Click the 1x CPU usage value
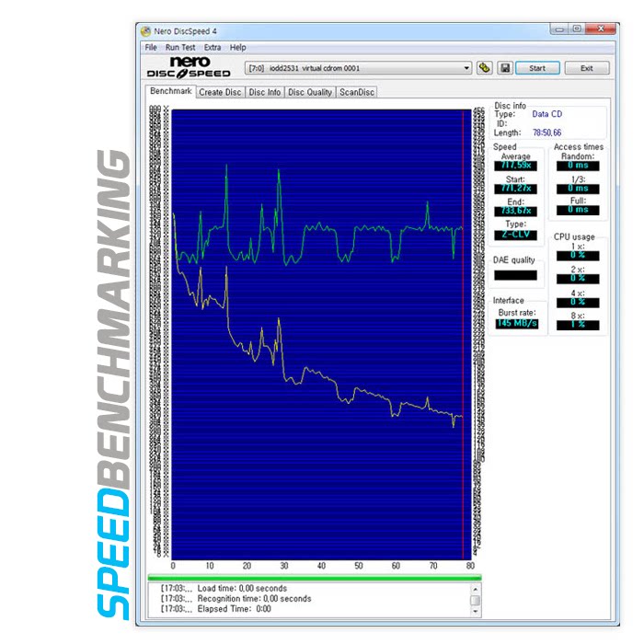The image size is (644, 644). [x=578, y=256]
